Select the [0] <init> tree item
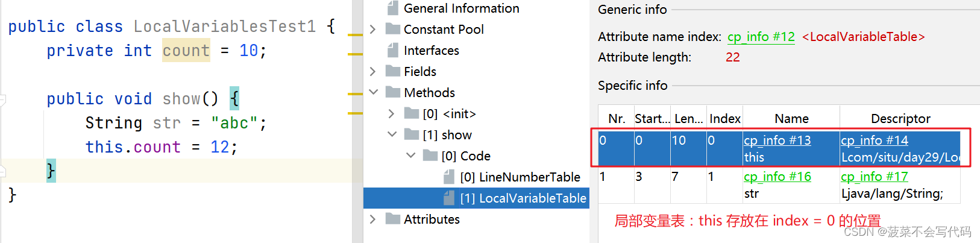This screenshot has height=243, width=980. click(449, 113)
